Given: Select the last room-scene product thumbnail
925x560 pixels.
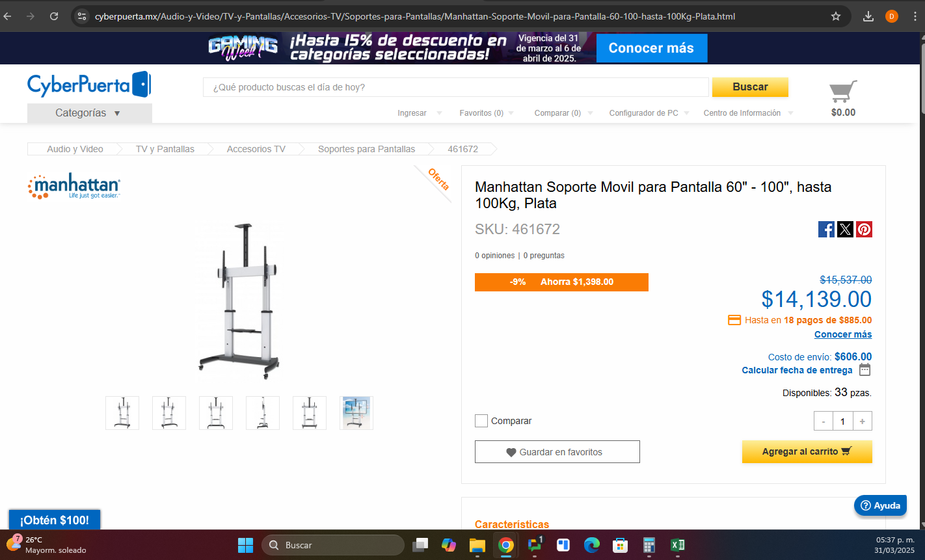Looking at the screenshot, I should coord(356,413).
